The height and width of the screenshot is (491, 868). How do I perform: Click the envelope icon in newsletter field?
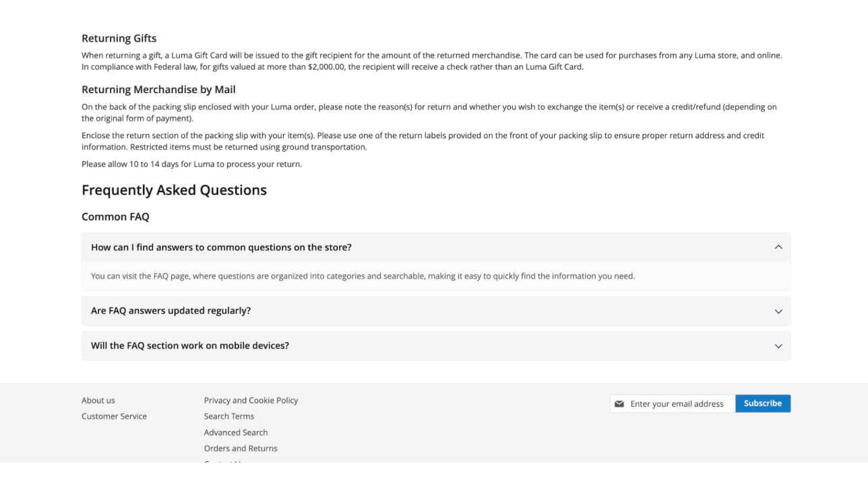[619, 404]
